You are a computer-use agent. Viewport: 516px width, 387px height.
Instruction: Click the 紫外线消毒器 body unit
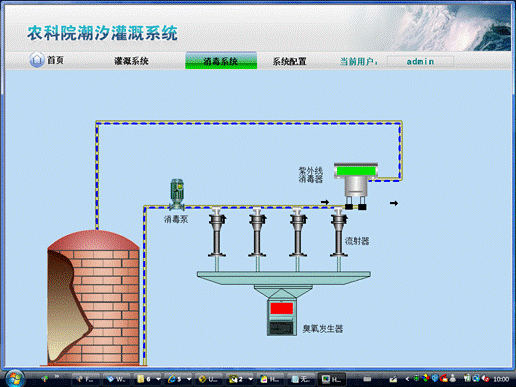pyautogui.click(x=356, y=185)
